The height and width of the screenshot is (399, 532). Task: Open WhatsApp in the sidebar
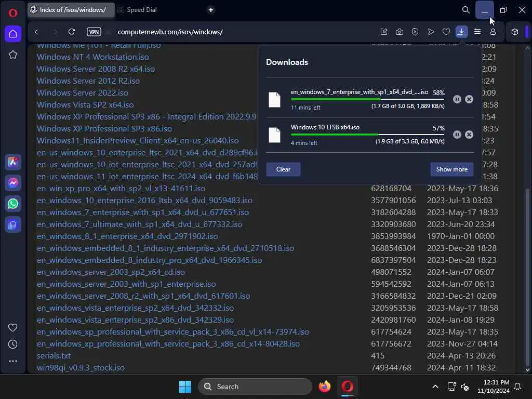pyautogui.click(x=13, y=204)
